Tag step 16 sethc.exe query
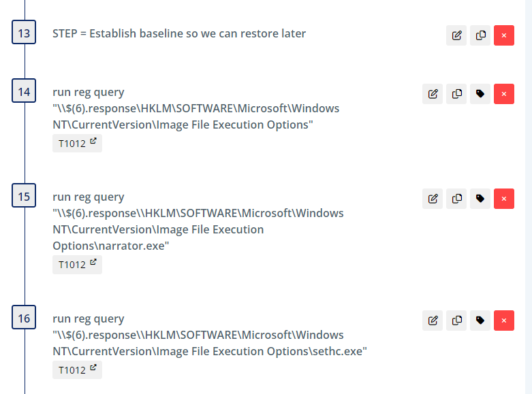The width and height of the screenshot is (532, 394). [x=480, y=321]
